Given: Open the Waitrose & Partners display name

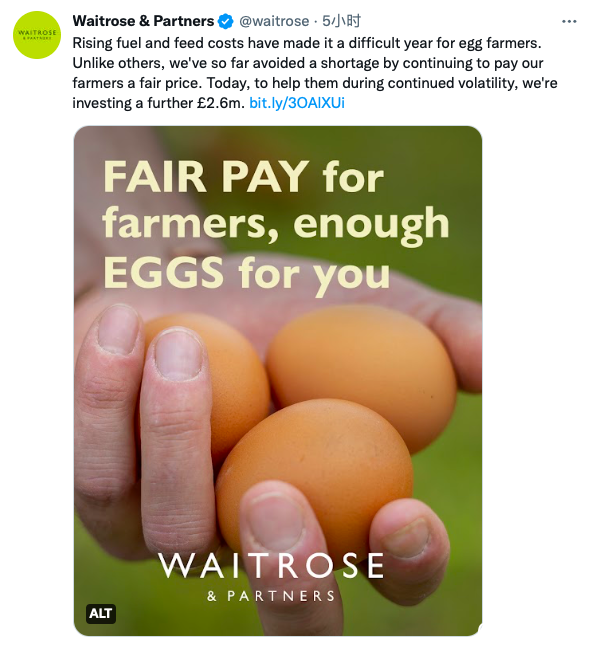Looking at the screenshot, I should 143,21.
